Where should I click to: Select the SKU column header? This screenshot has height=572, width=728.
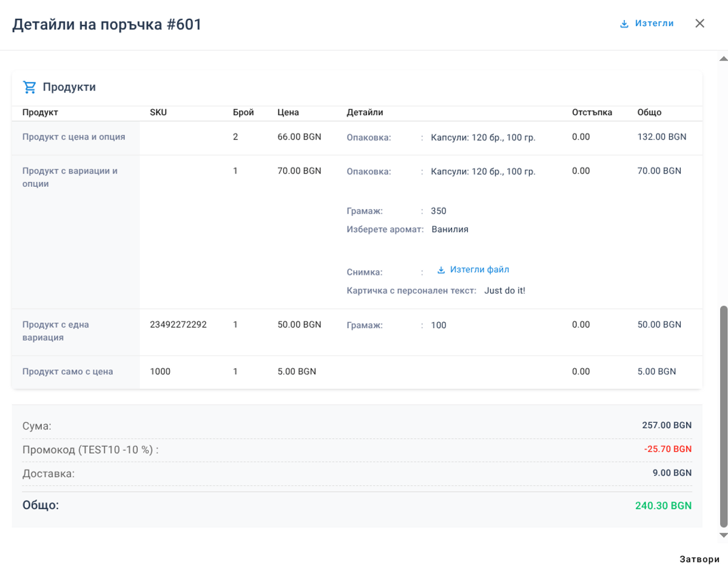158,112
